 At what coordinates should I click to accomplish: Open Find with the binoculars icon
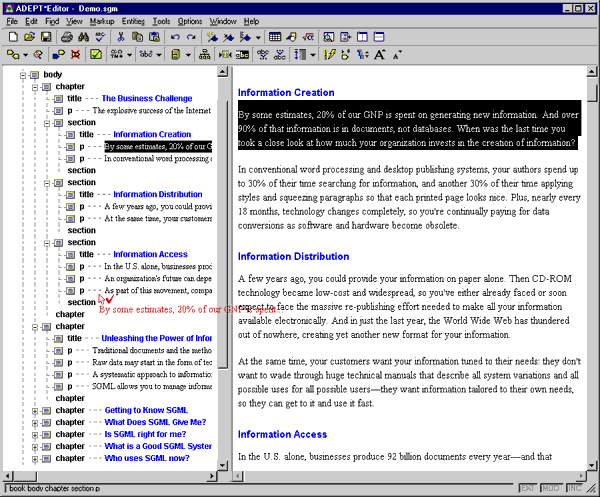click(x=83, y=37)
